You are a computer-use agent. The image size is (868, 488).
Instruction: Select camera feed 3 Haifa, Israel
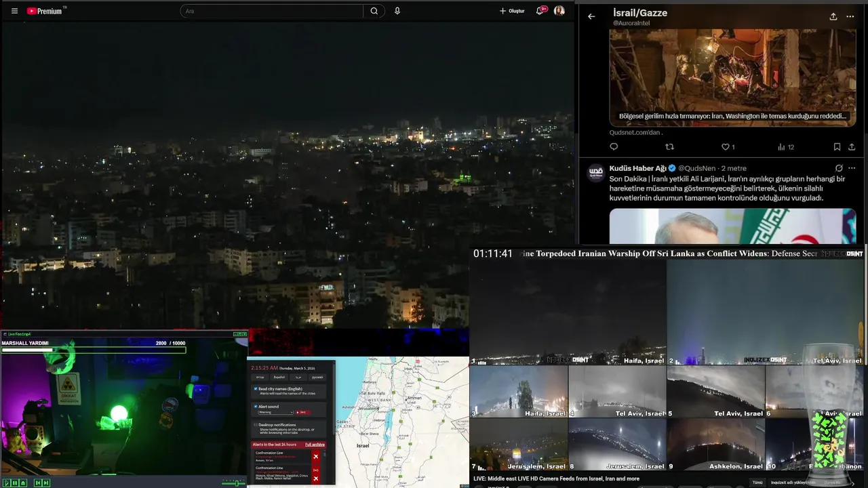click(x=519, y=391)
